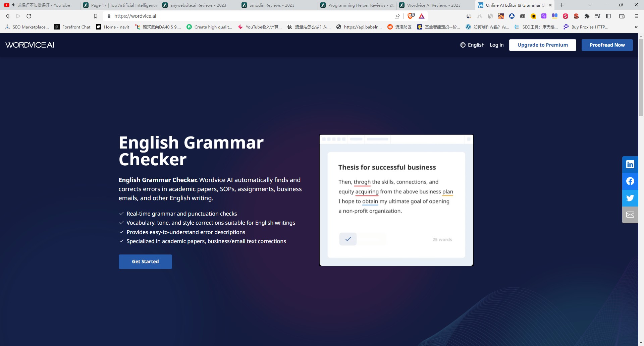Share page via Facebook icon

pyautogui.click(x=630, y=181)
